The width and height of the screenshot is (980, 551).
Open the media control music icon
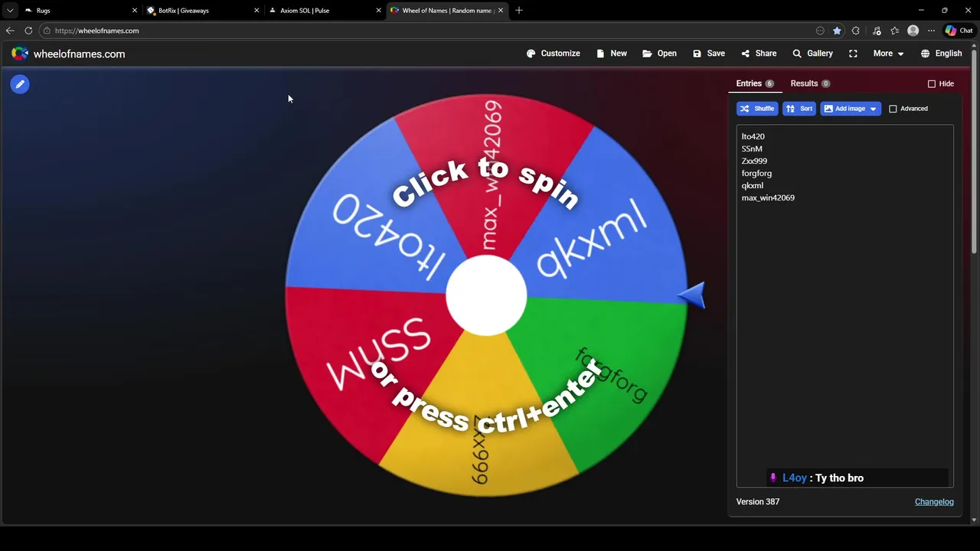(877, 31)
